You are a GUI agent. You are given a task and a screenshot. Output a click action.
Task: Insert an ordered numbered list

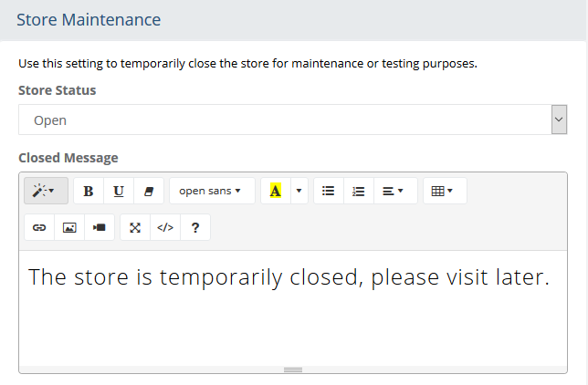coord(359,191)
